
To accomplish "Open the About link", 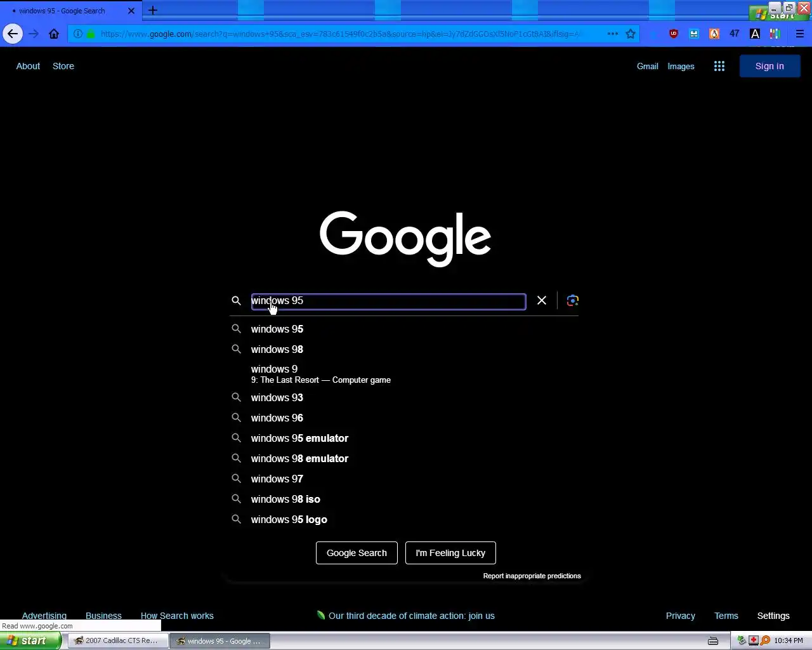I will click(28, 66).
